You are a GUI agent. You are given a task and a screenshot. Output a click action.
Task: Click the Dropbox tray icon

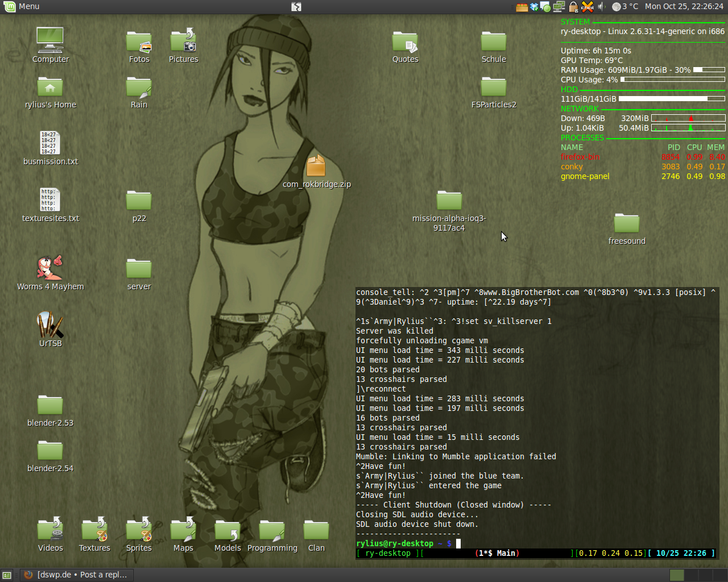534,7
